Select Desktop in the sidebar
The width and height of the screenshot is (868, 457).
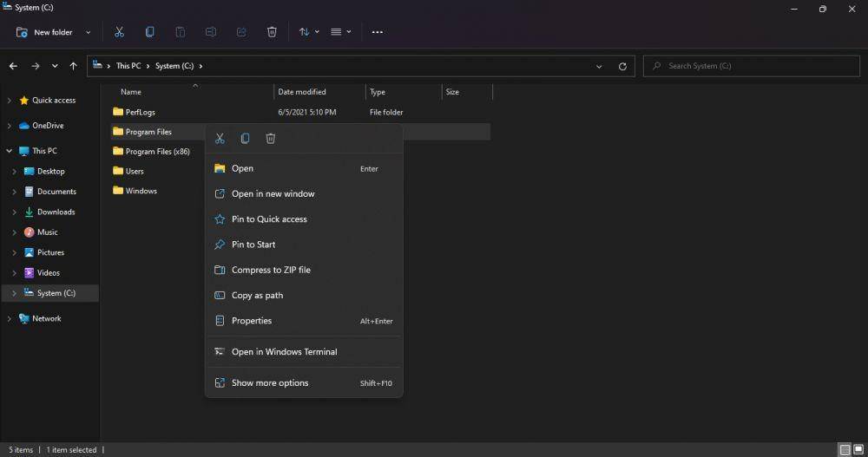[x=51, y=172]
